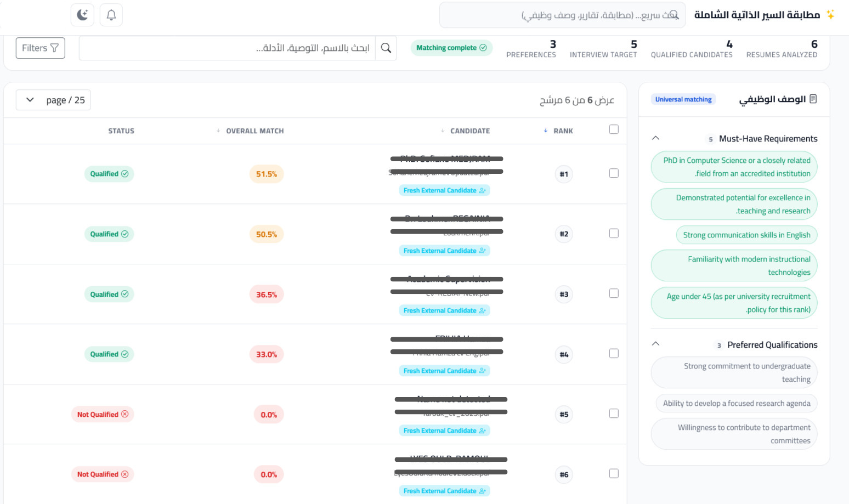This screenshot has width=849, height=504.
Task: Click the check icon in rank #3 Qualified badge
Action: coord(125,294)
